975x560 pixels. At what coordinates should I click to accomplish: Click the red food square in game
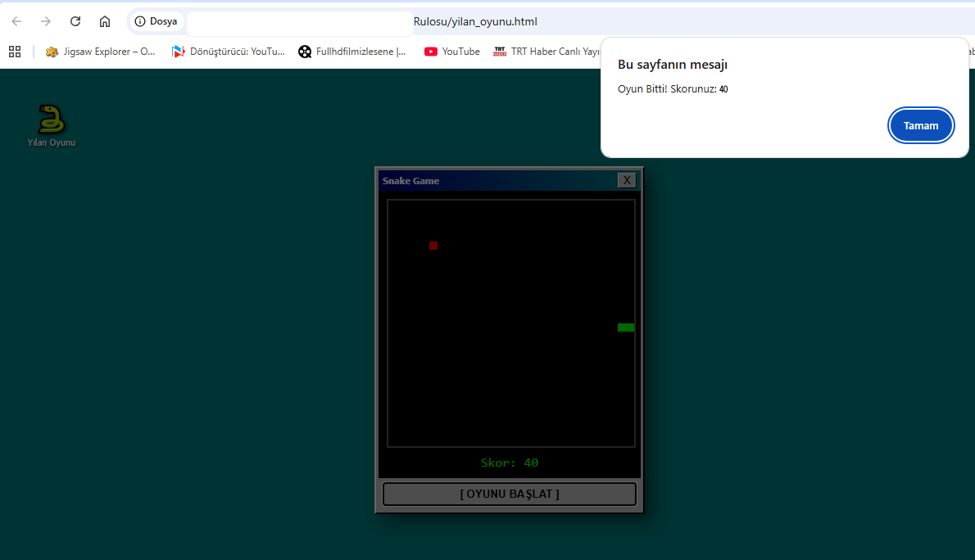[433, 246]
